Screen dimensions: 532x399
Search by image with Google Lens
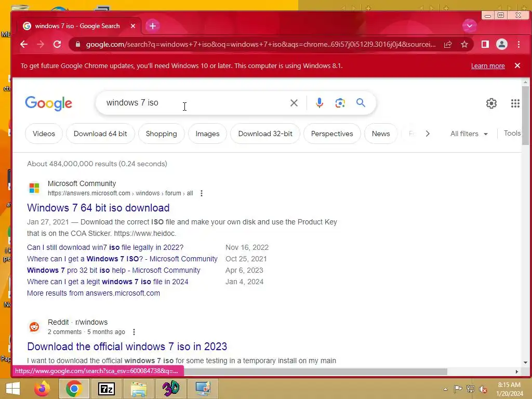tap(340, 103)
